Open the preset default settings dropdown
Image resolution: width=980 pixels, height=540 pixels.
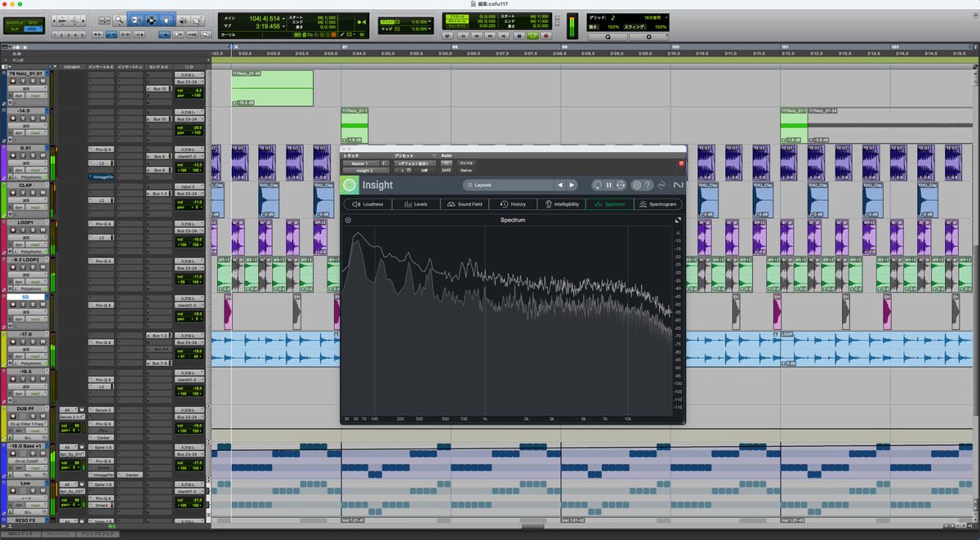click(x=415, y=163)
